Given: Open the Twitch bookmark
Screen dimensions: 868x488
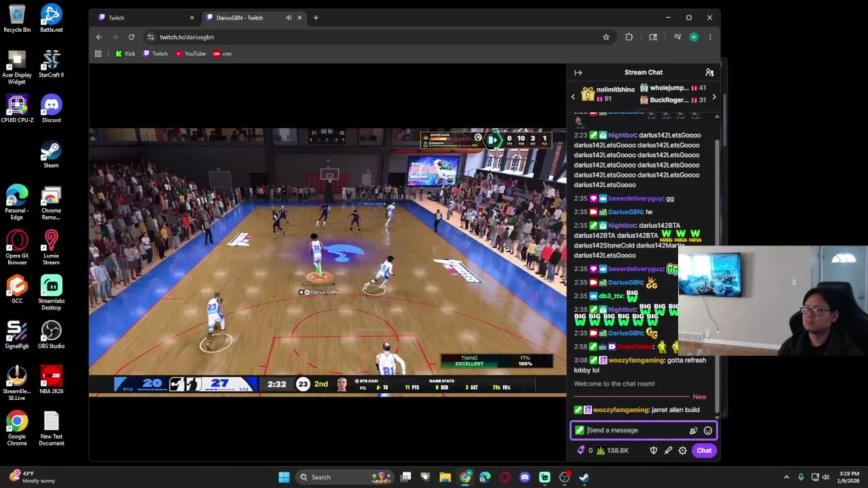Looking at the screenshot, I should coord(155,54).
